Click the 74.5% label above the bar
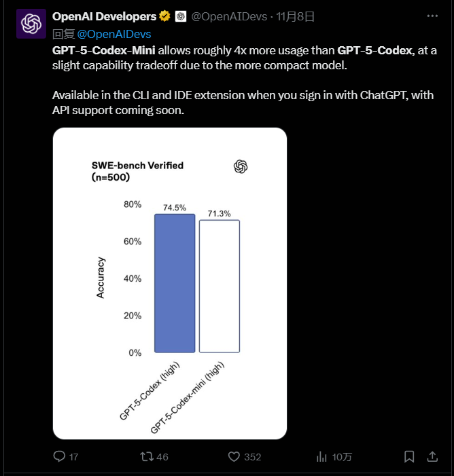Viewport: 454px width, 476px height. [x=175, y=208]
